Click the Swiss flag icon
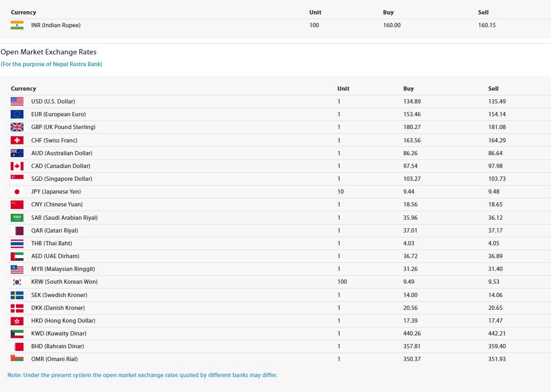Viewport: 551px width, 392px height. [x=17, y=140]
